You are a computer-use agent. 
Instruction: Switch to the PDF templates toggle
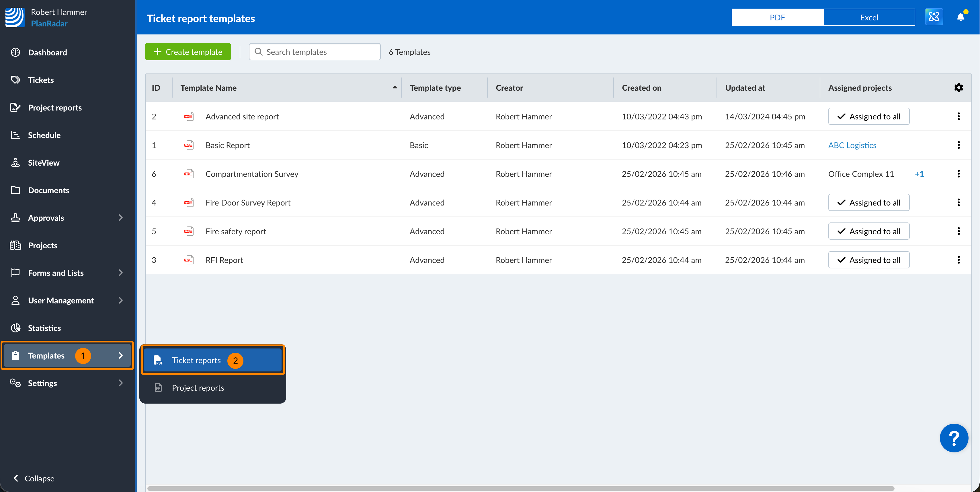(x=777, y=18)
